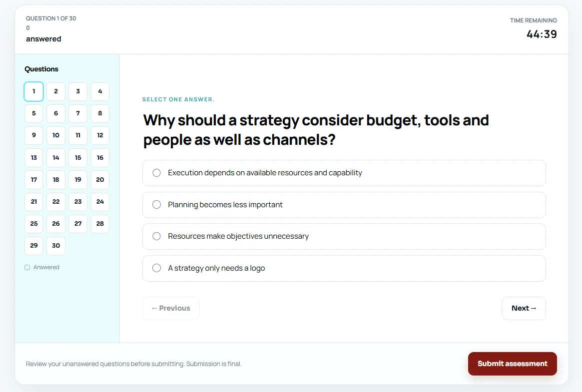Go to question 7
The image size is (582, 392).
coord(78,113)
